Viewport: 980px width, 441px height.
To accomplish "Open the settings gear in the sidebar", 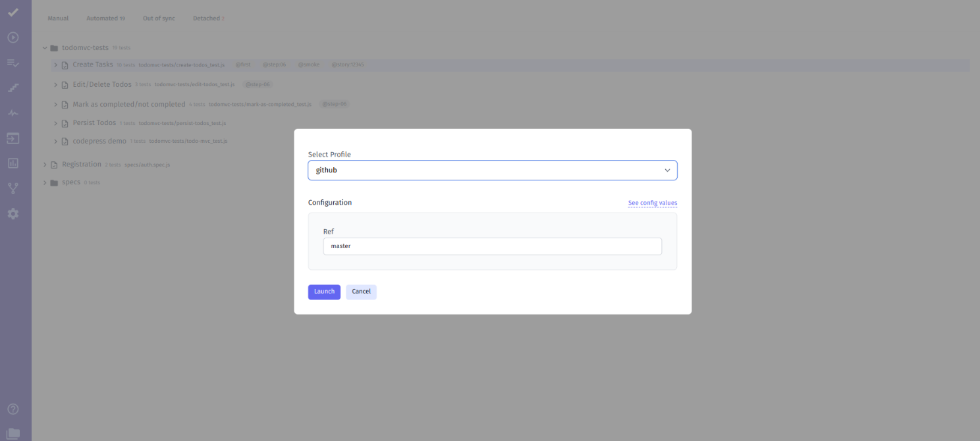I will [13, 213].
